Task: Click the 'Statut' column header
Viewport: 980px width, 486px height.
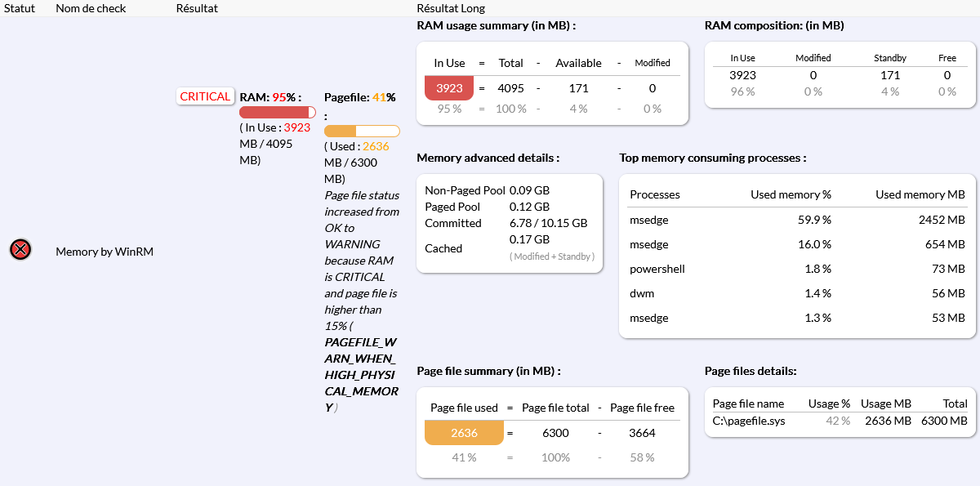Action: pyautogui.click(x=20, y=8)
